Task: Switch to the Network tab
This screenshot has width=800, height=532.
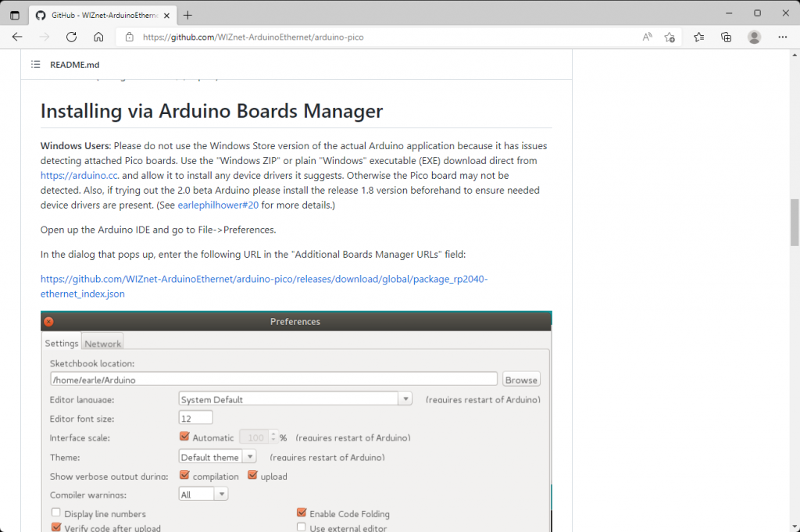Action: pos(102,344)
